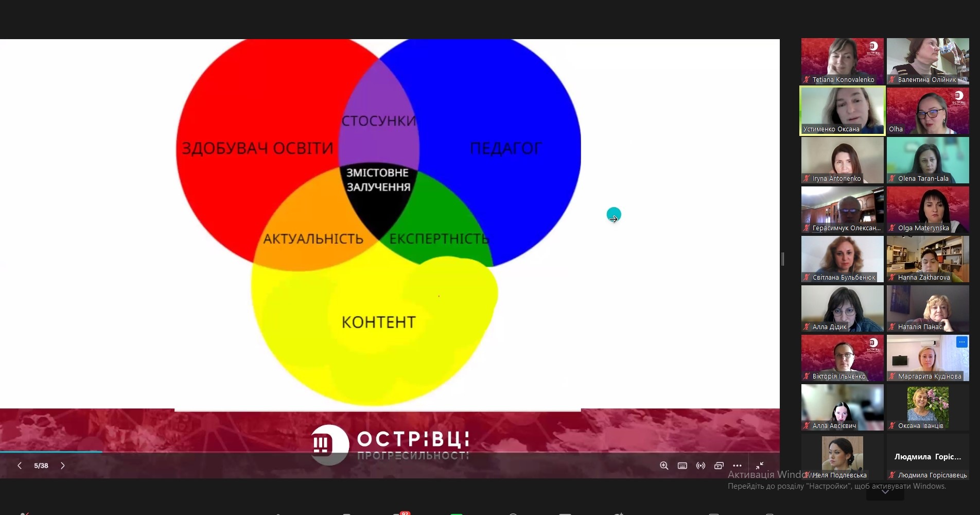
Task: Select Людмила Горіславець's participant tile
Action: [x=928, y=457]
